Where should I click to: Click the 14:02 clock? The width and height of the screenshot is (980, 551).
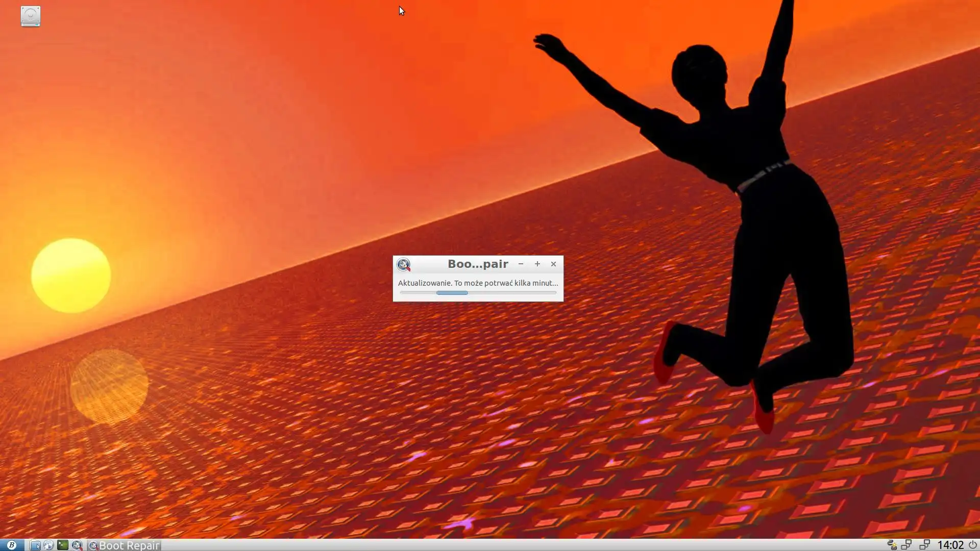pyautogui.click(x=950, y=545)
